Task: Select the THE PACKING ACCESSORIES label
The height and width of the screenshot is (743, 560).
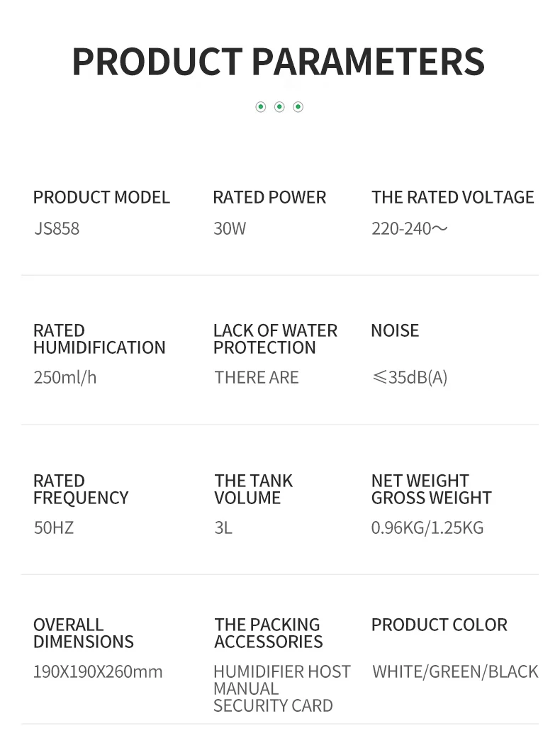Action: tap(268, 633)
